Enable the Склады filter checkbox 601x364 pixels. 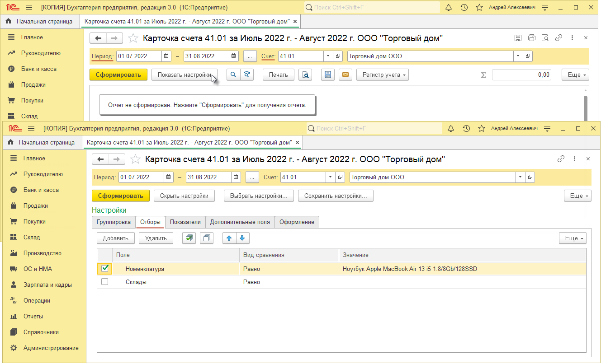(105, 282)
